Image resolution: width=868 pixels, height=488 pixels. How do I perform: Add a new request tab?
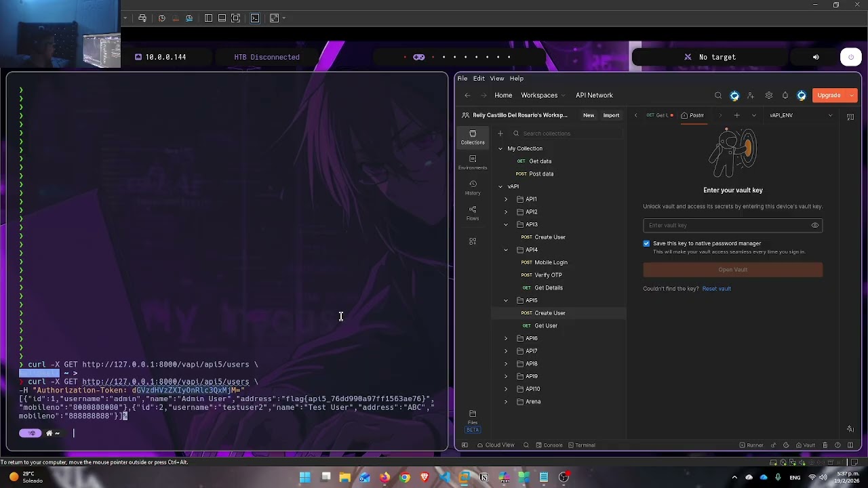click(737, 115)
